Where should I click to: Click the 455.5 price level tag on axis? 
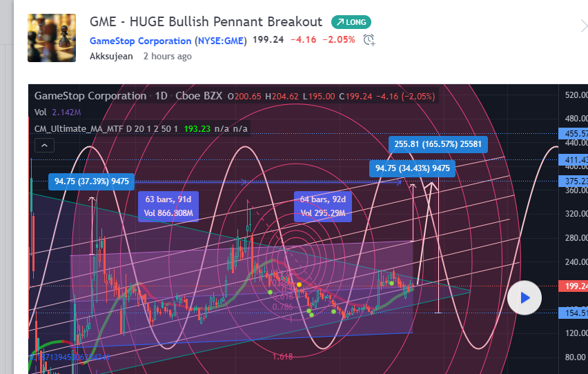pyautogui.click(x=574, y=133)
